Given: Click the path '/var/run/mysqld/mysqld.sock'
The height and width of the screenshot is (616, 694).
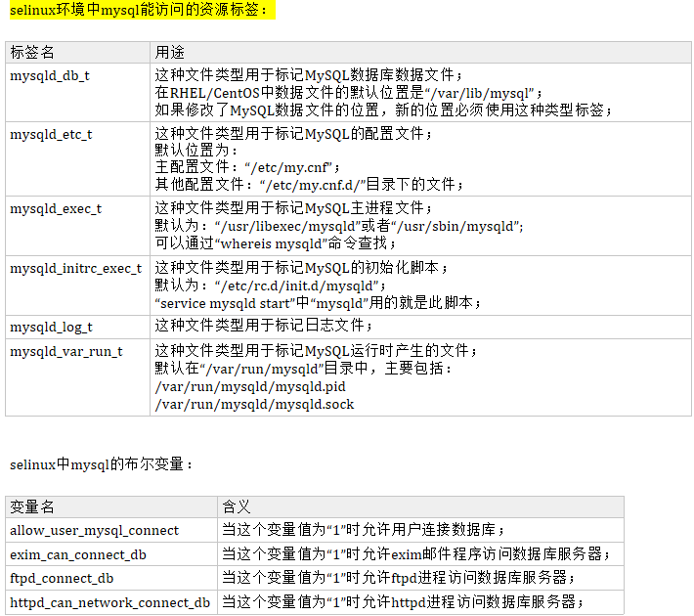Looking at the screenshot, I should tap(254, 405).
